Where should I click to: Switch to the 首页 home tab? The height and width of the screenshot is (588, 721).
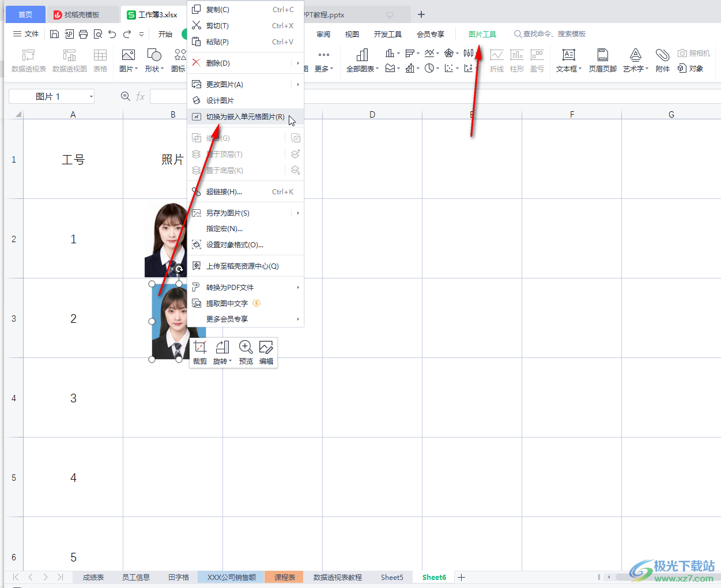25,14
